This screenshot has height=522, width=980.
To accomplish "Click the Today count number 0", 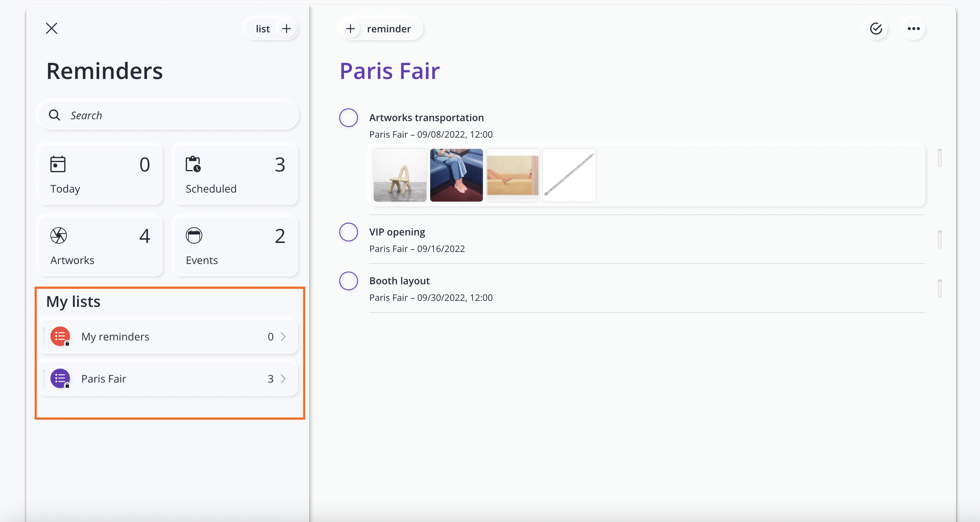I will click(x=144, y=164).
